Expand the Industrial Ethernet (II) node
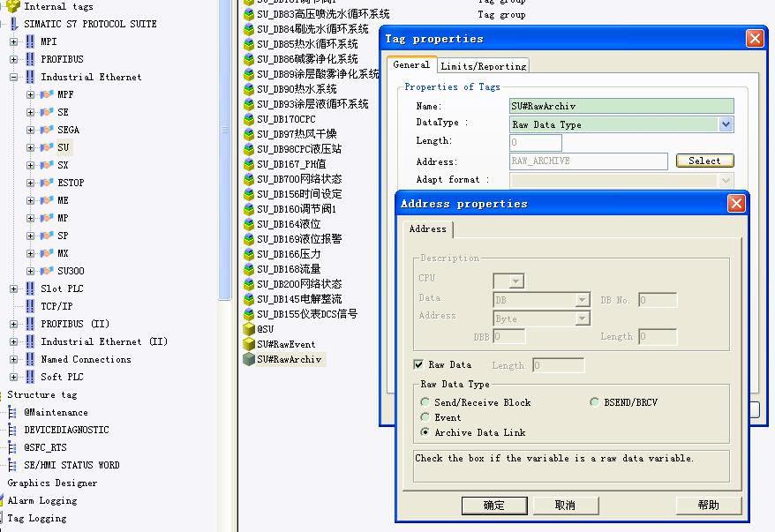Viewport: 775px width, 532px height. [14, 341]
